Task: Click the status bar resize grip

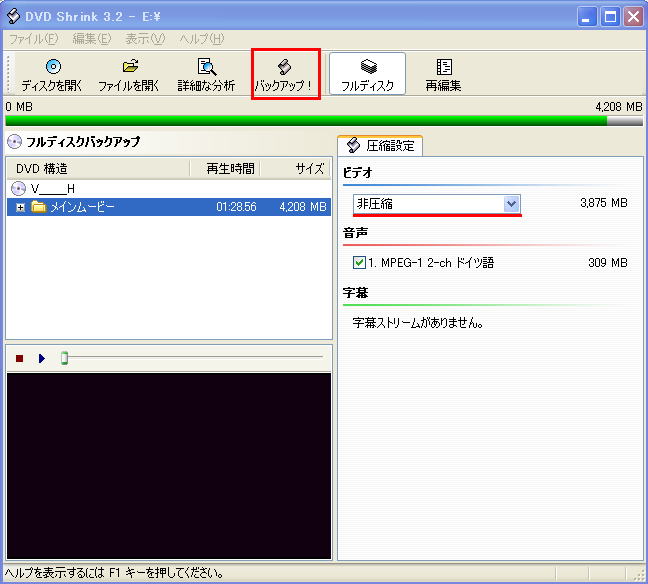Action: pyautogui.click(x=639, y=574)
